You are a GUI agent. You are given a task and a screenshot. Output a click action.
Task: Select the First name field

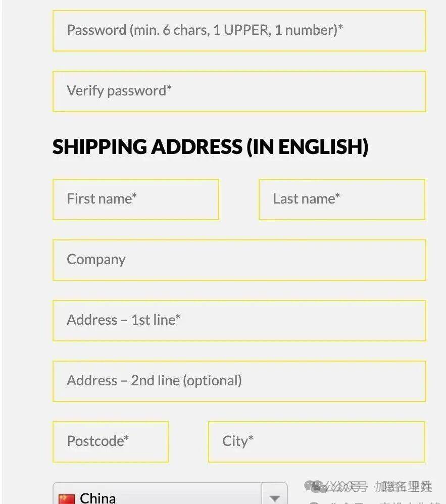point(135,199)
